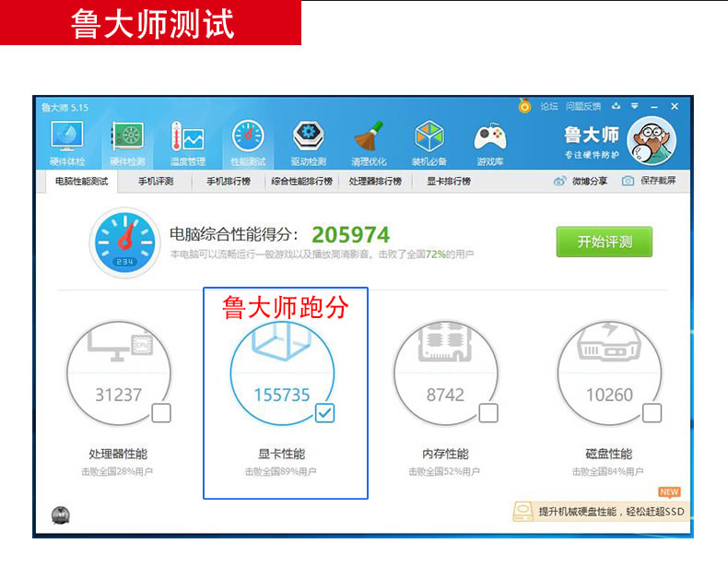This screenshot has width=728, height=567.
Task: Click the 处理器性能 label
Action: pos(118,454)
